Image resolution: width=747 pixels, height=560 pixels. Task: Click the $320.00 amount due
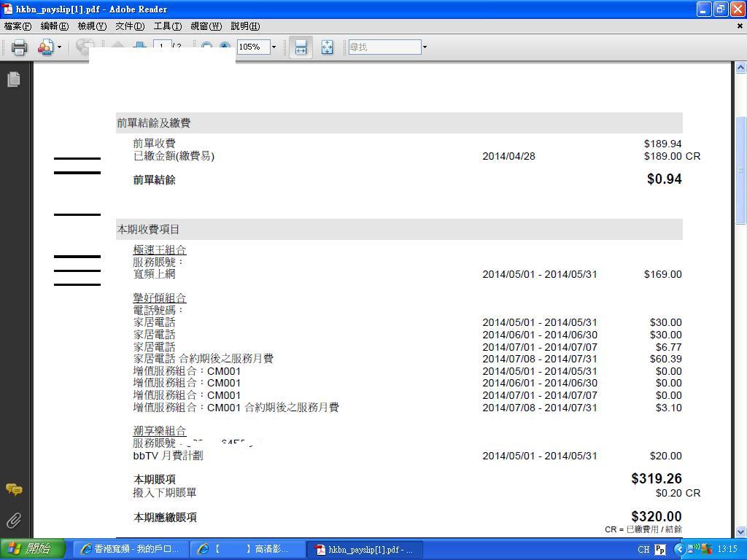pyautogui.click(x=657, y=516)
